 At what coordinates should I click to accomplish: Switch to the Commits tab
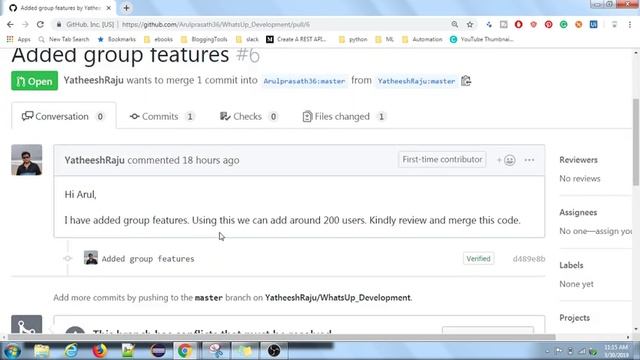coord(162,116)
